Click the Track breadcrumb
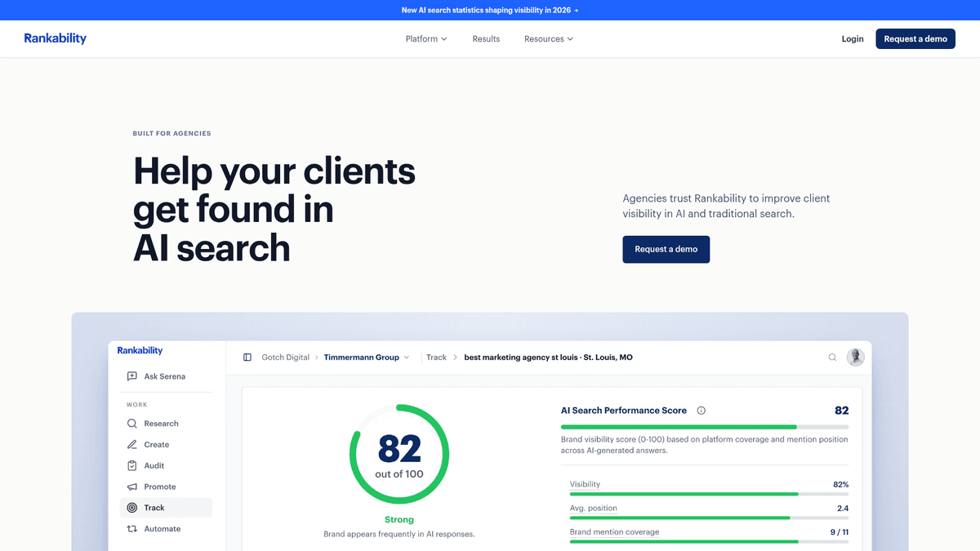Image resolution: width=980 pixels, height=551 pixels. [436, 358]
